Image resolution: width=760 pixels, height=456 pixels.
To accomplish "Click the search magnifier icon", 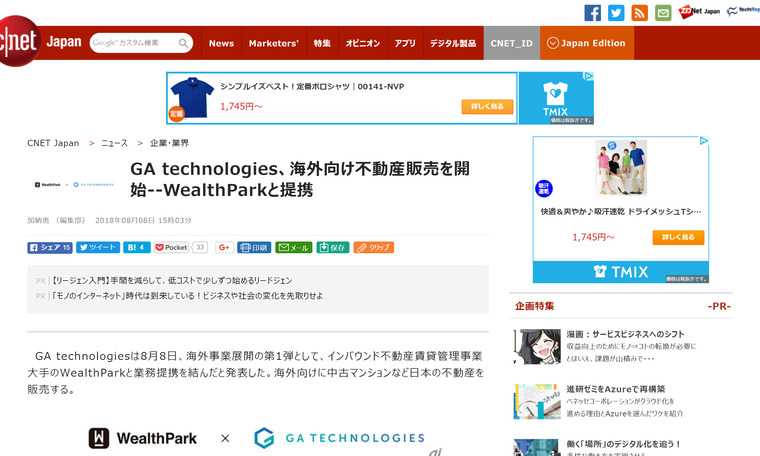I will 184,43.
